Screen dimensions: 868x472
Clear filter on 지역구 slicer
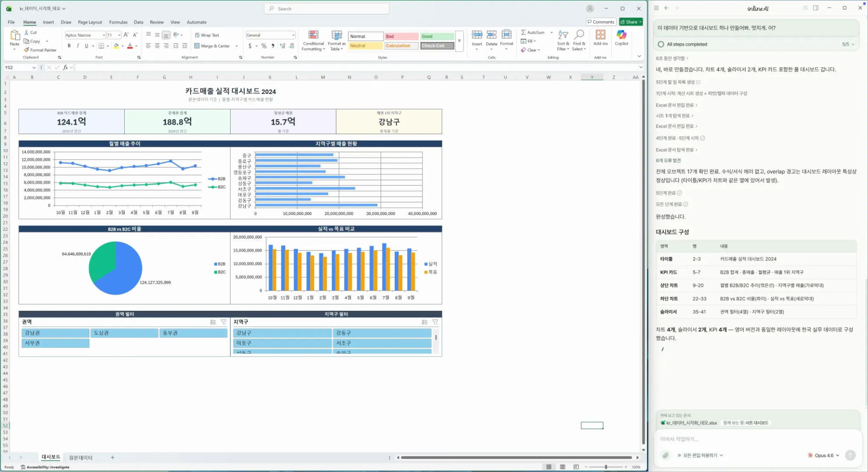[x=435, y=322]
